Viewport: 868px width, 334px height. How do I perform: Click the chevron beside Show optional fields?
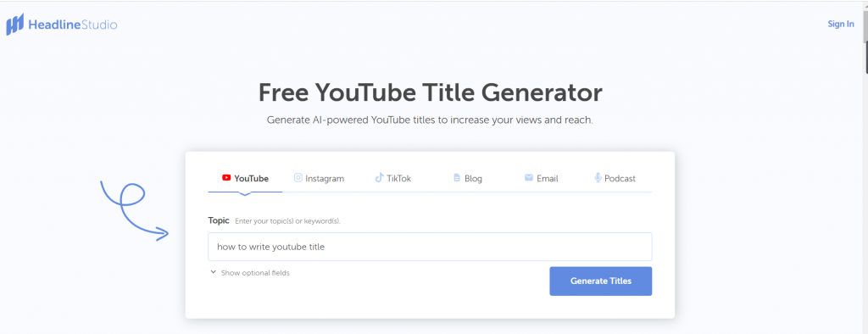coord(213,272)
